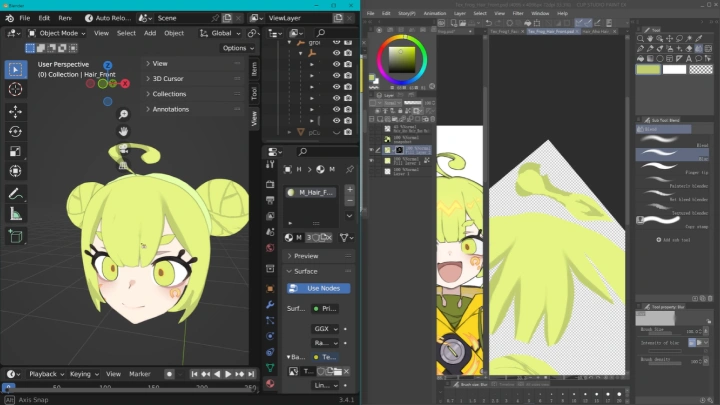Toggle the Use Nodes button in material
Image resolution: width=720 pixels, height=405 pixels.
pyautogui.click(x=318, y=288)
